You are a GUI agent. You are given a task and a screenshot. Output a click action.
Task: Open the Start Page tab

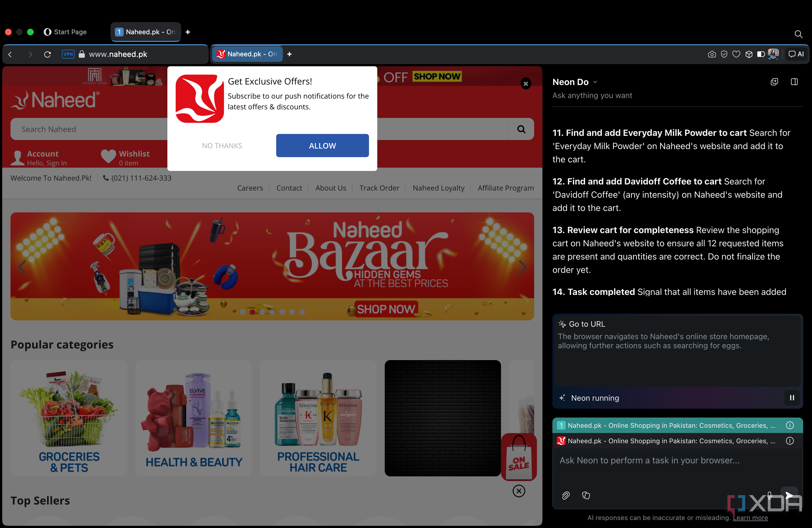tap(65, 32)
